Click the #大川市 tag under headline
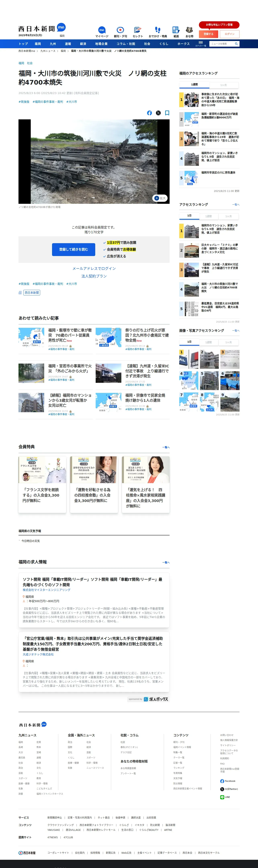 (x=71, y=102)
